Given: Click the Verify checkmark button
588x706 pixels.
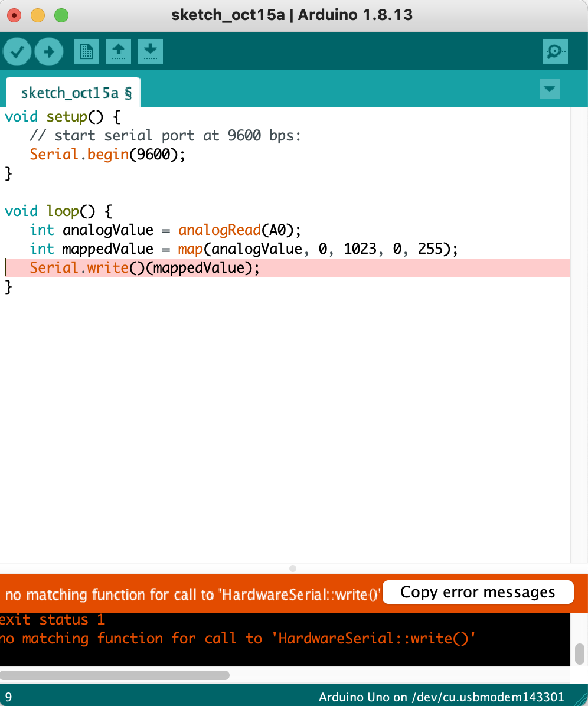Looking at the screenshot, I should point(17,51).
